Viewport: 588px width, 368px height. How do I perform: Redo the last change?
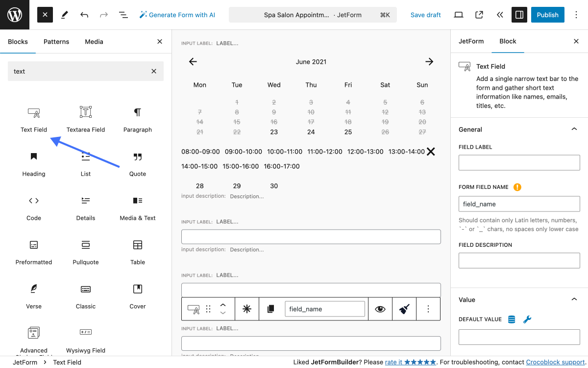[x=104, y=15]
